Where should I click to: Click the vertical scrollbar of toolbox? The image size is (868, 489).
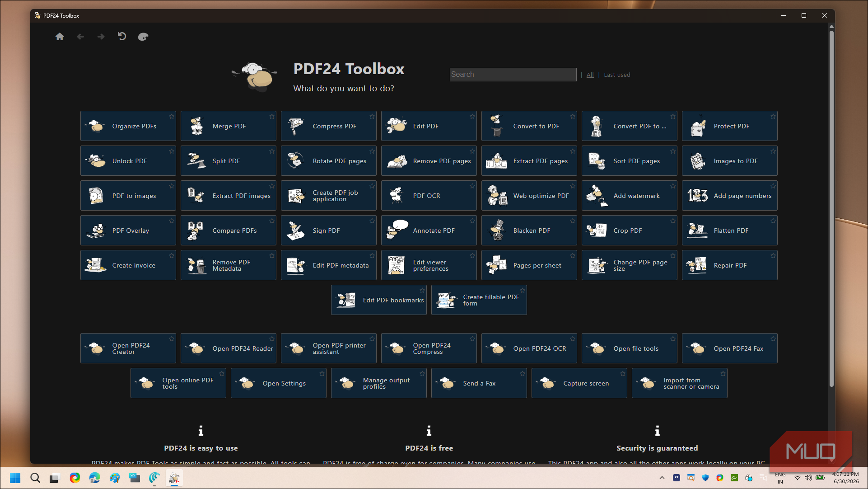[x=831, y=208]
